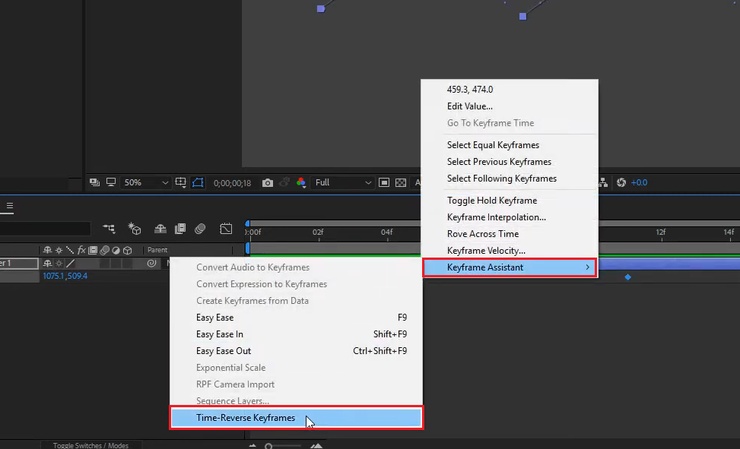Click the reset exposure icon

point(621,183)
